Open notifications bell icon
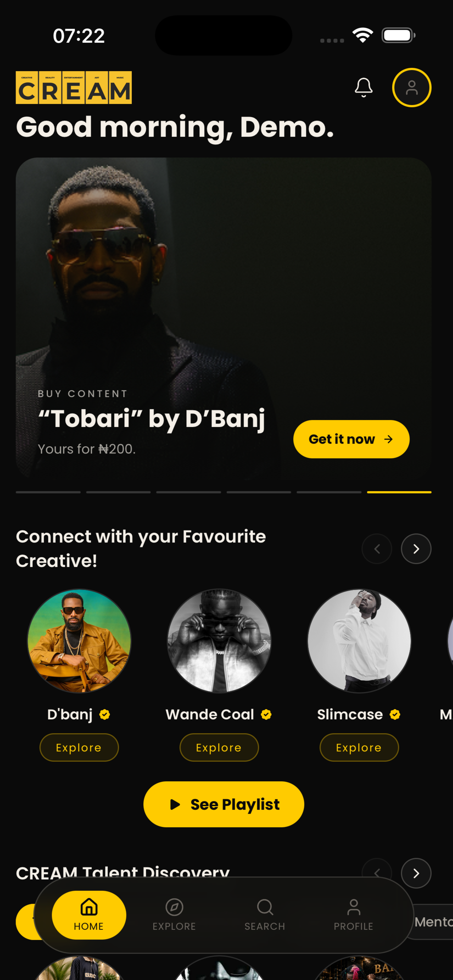Image resolution: width=453 pixels, height=980 pixels. 364,87
